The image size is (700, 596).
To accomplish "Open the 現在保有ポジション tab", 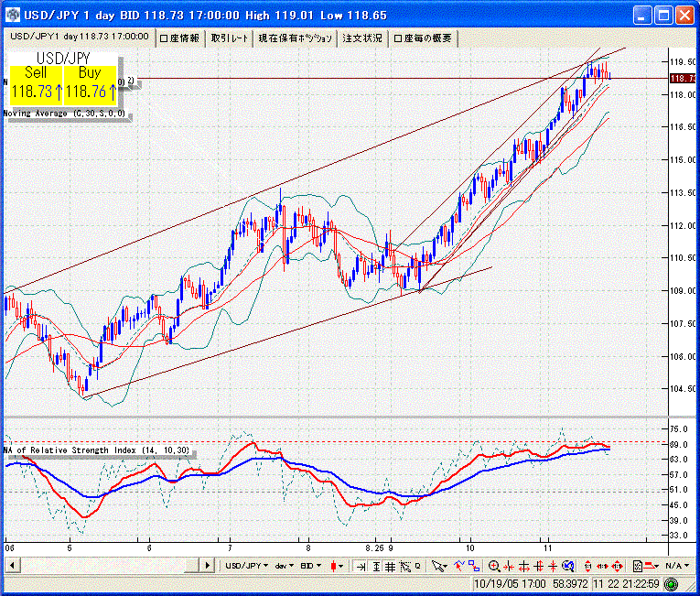I will (295, 38).
